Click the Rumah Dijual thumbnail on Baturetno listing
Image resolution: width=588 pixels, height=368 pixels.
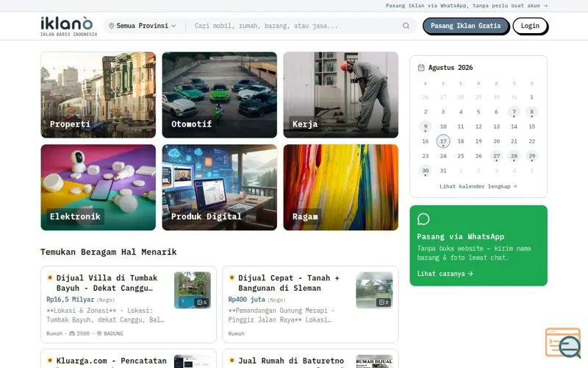(374, 361)
